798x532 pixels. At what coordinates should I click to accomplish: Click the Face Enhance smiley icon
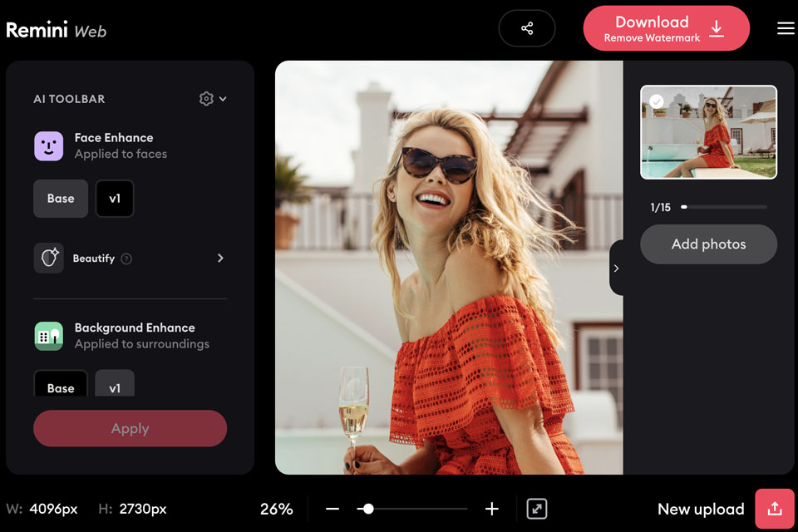(49, 146)
